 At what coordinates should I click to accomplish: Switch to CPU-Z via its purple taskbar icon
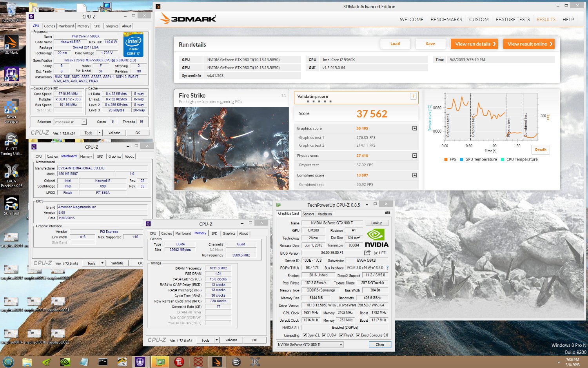(140, 362)
